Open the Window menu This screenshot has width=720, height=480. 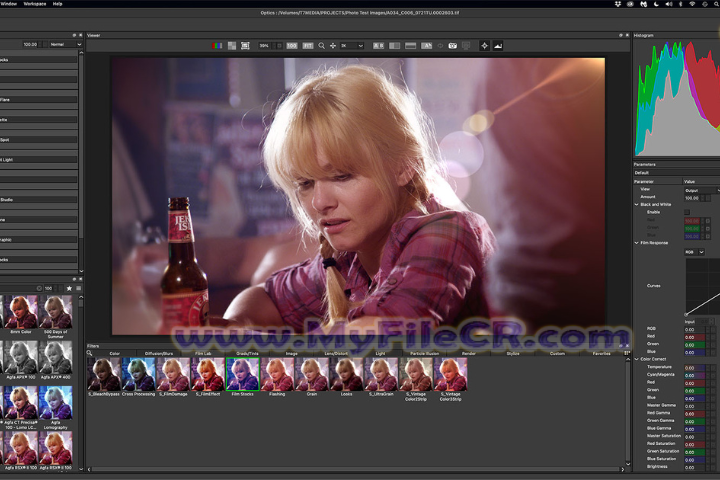coord(9,3)
